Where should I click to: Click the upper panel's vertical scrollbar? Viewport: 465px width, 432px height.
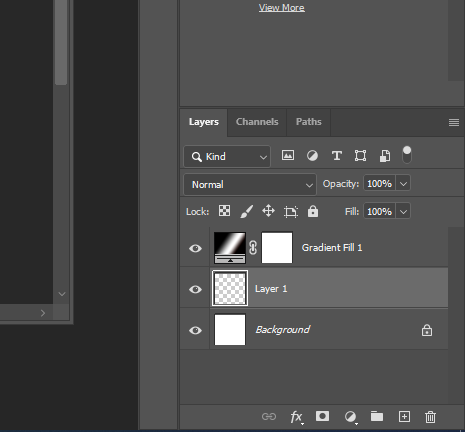pyautogui.click(x=455, y=40)
